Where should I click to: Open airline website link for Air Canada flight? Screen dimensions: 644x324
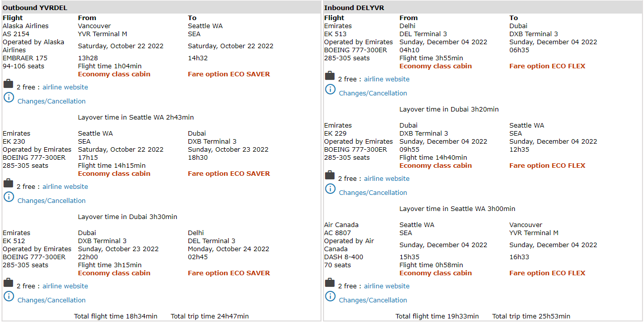(x=386, y=286)
